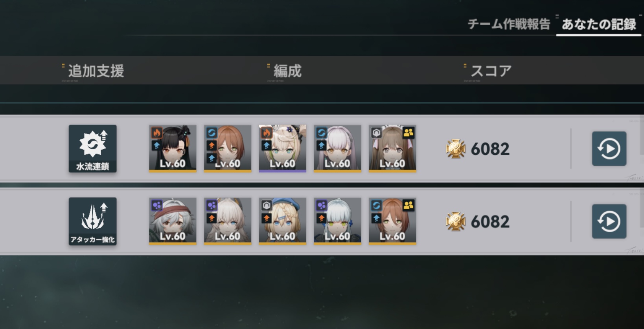Select second-row silver-haired green-eyed character
The width and height of the screenshot is (644, 329).
337,221
